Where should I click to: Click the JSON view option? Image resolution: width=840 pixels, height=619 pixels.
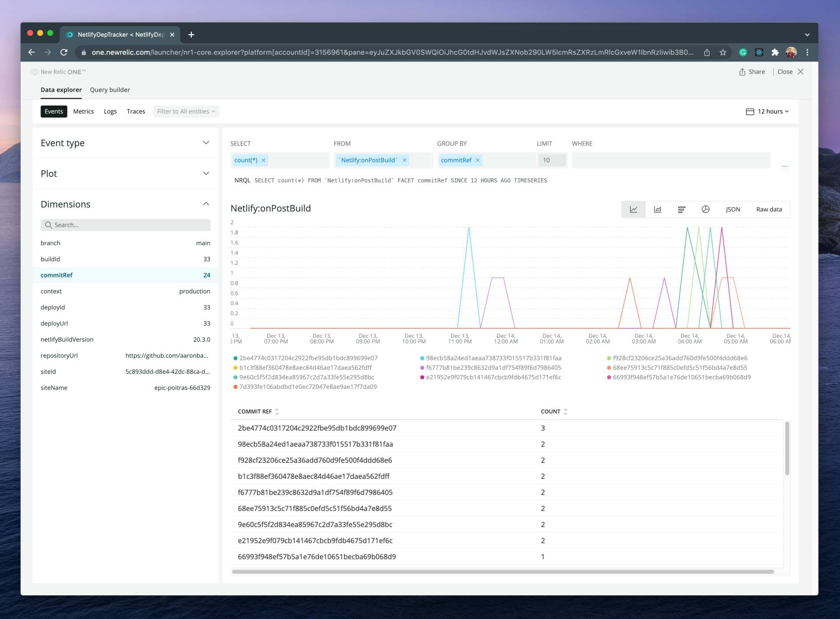pyautogui.click(x=732, y=209)
